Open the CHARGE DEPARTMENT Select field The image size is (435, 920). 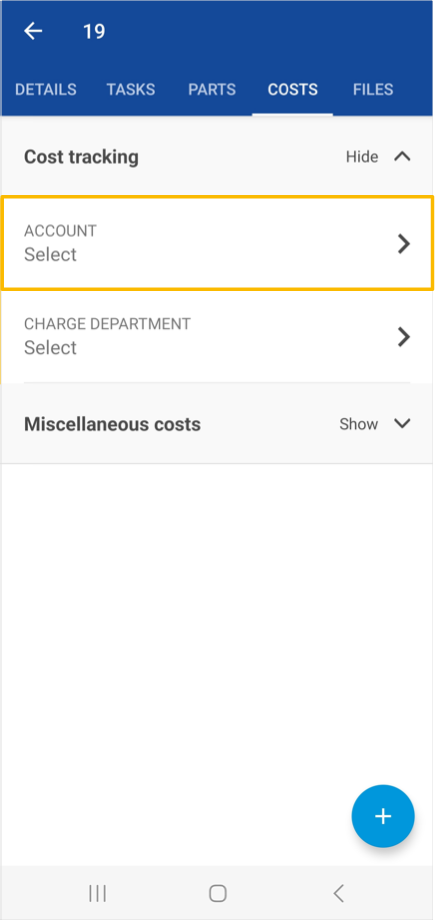(217, 336)
